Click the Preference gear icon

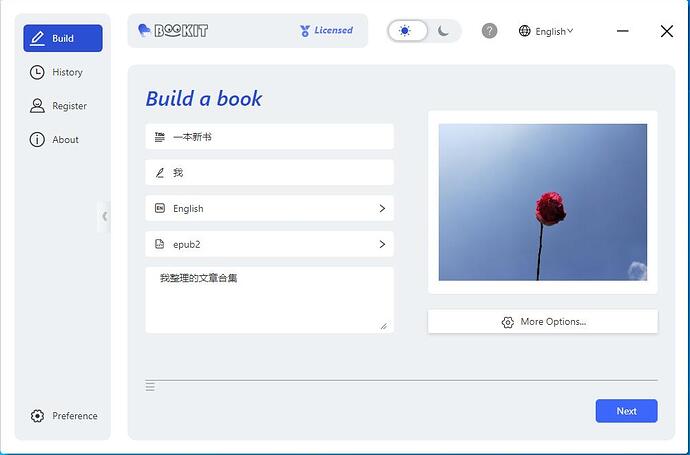click(x=37, y=416)
